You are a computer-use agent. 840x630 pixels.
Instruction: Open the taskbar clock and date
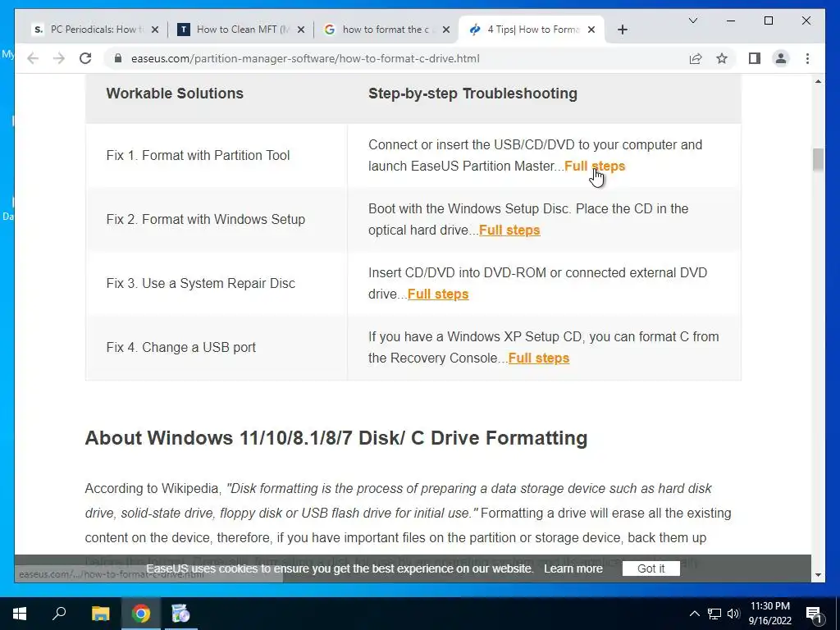point(769,614)
